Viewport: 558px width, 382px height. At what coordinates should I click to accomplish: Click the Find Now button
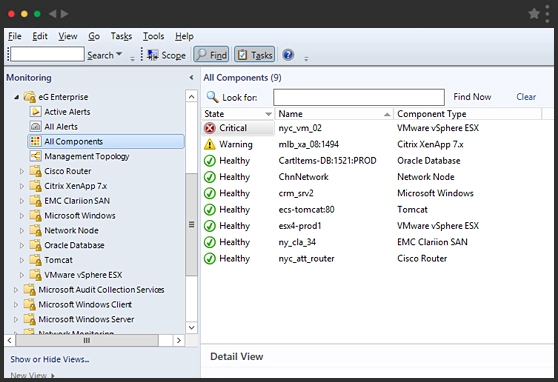pos(472,97)
